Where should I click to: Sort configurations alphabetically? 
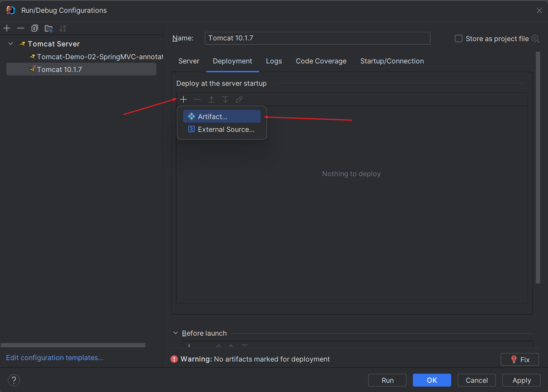(x=62, y=28)
